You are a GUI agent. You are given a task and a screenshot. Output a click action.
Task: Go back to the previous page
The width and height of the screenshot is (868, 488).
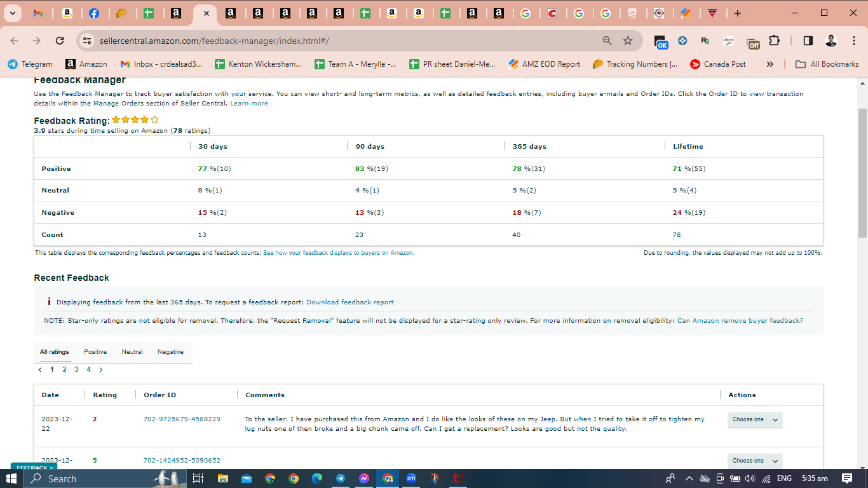point(15,41)
